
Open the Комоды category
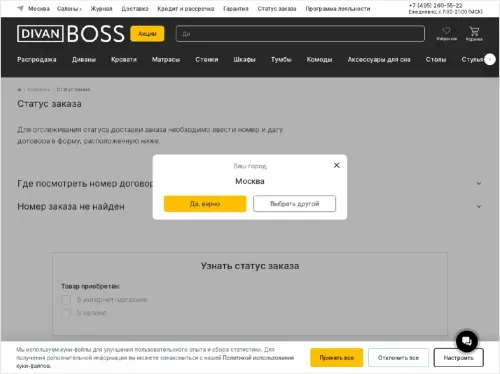tap(319, 60)
